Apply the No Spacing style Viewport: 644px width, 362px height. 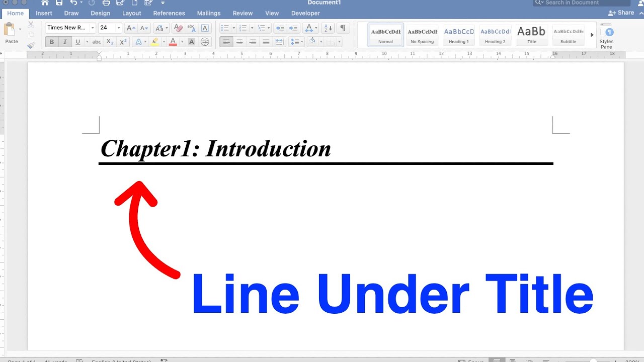point(422,35)
